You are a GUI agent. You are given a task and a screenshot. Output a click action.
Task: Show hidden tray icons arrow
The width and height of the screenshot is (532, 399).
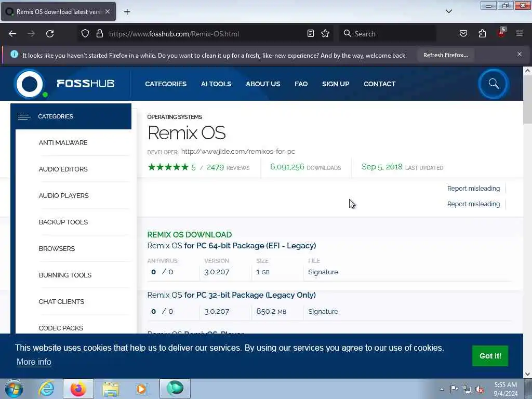pyautogui.click(x=442, y=389)
